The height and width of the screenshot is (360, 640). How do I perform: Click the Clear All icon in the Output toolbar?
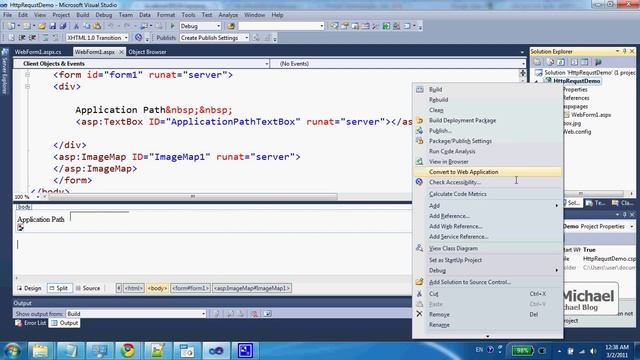click(255, 313)
